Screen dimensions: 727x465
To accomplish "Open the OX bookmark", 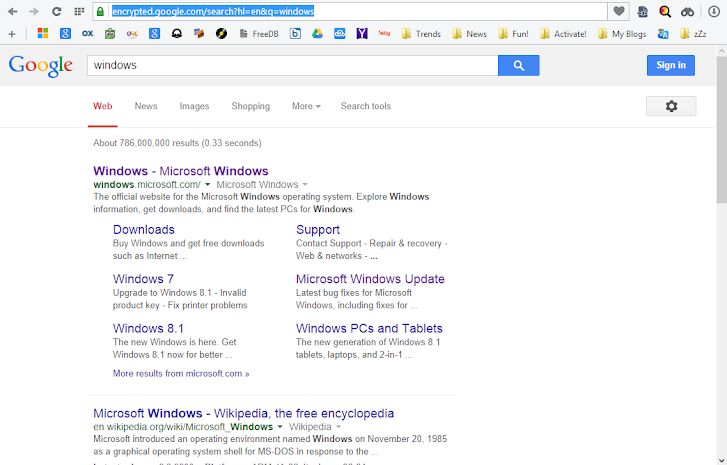I will (88, 33).
